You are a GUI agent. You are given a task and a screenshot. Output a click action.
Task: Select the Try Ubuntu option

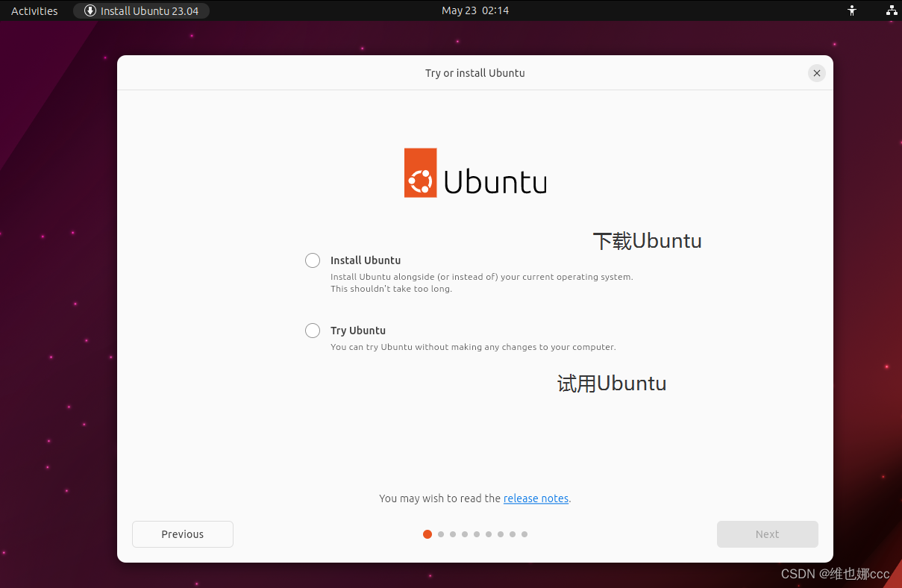point(313,331)
